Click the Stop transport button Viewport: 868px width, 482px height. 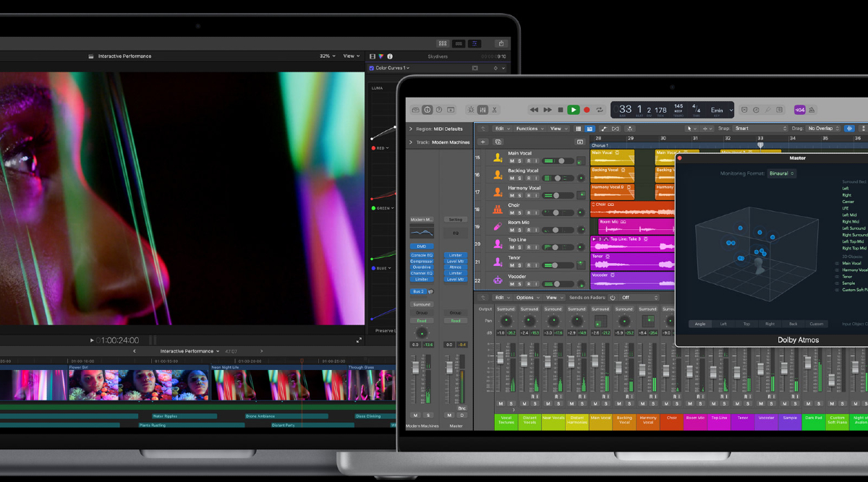[x=560, y=110]
